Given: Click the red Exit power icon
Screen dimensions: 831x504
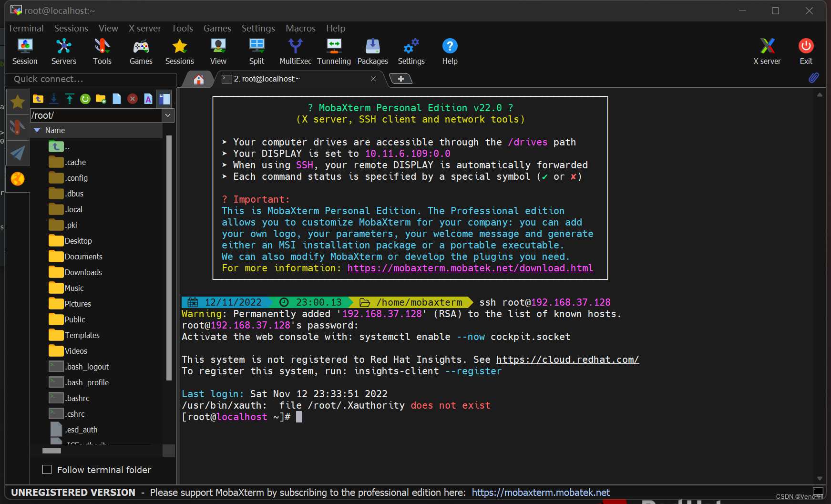Looking at the screenshot, I should 806,51.
